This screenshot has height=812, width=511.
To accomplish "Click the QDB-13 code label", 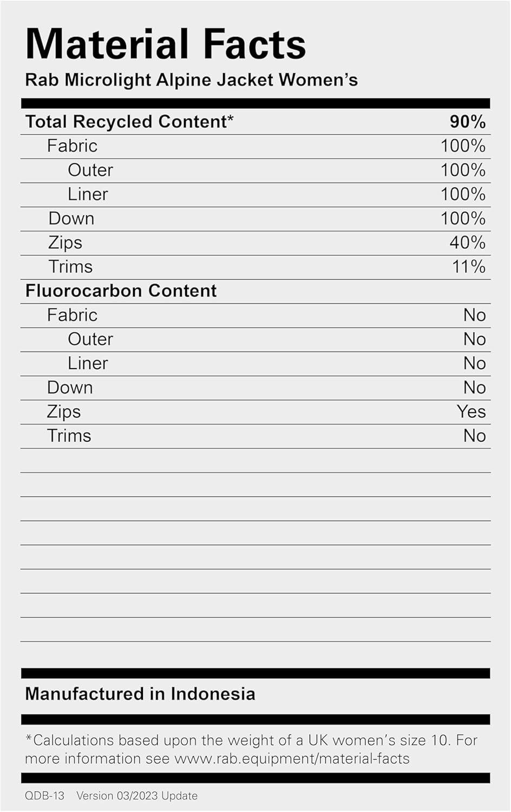I will coord(44,796).
